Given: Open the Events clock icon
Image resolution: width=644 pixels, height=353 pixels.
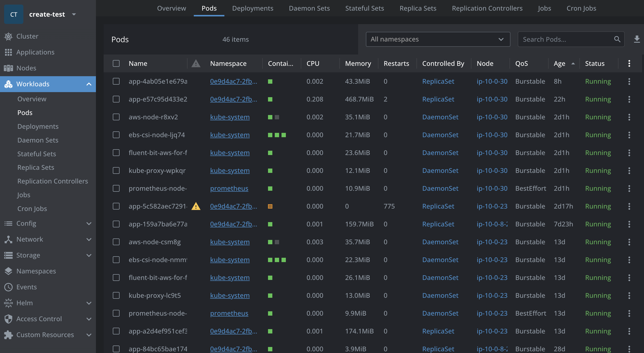Looking at the screenshot, I should pos(8,287).
